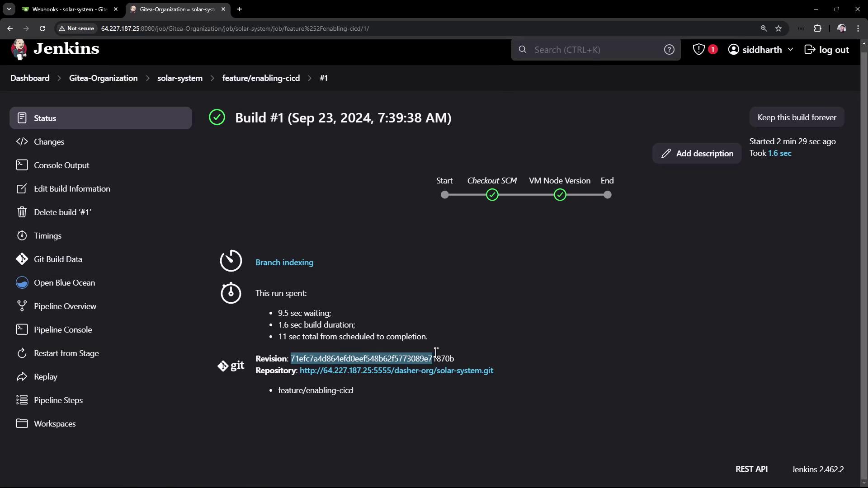This screenshot has width=868, height=488.
Task: Click the green build success checkmark icon
Action: [217, 117]
